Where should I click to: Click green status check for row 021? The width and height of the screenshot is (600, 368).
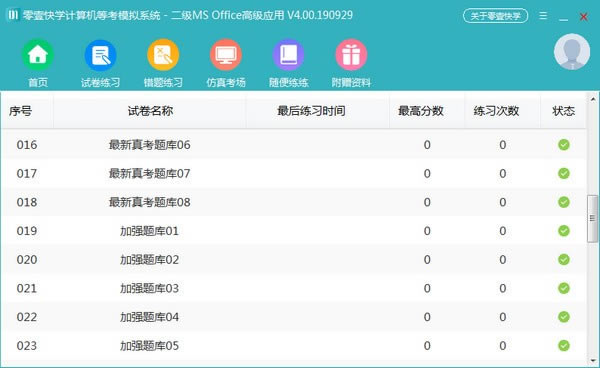pyautogui.click(x=564, y=288)
